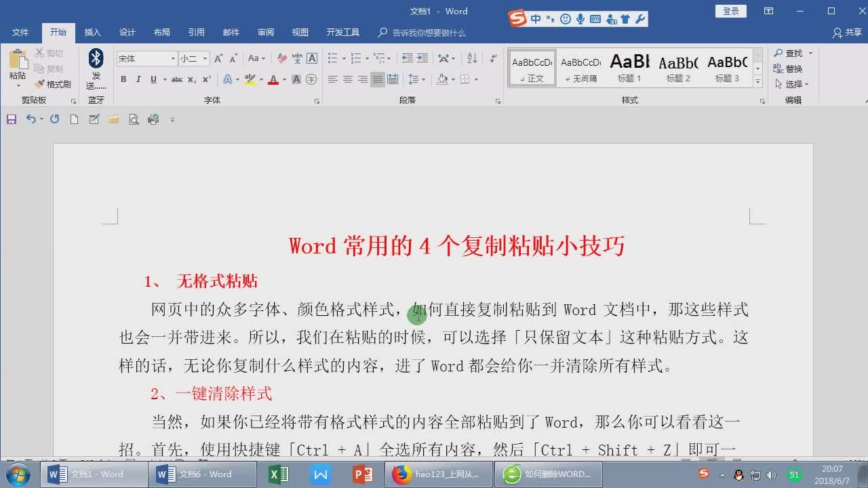Open the font size dropdown (小二)

click(205, 59)
